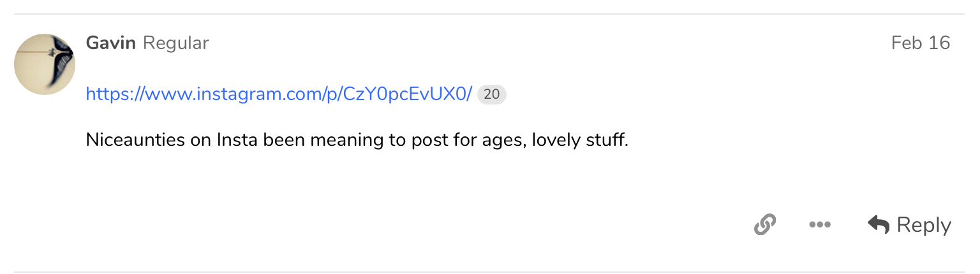Open Gavin's bow-and-arrow avatar image

(x=45, y=64)
